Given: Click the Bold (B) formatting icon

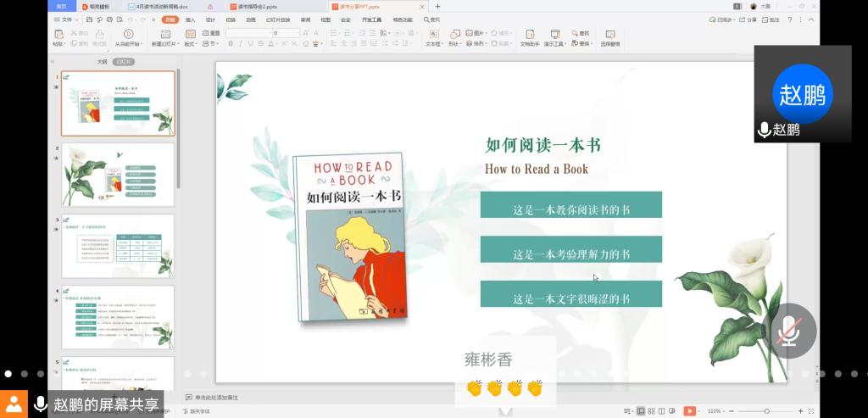Looking at the screenshot, I should (231, 44).
